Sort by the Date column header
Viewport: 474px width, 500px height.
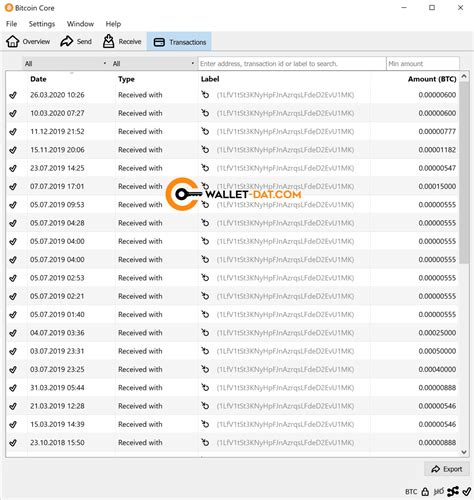(38, 79)
